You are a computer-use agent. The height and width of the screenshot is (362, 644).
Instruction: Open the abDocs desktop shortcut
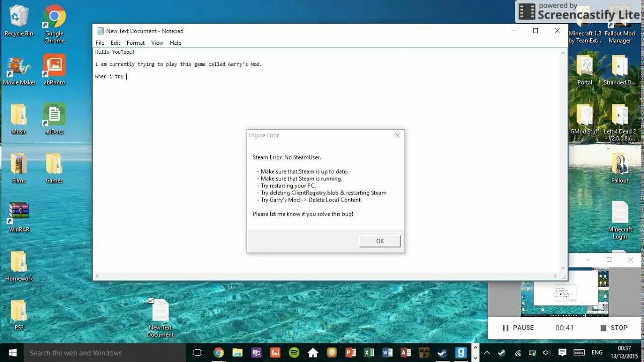[x=54, y=119]
